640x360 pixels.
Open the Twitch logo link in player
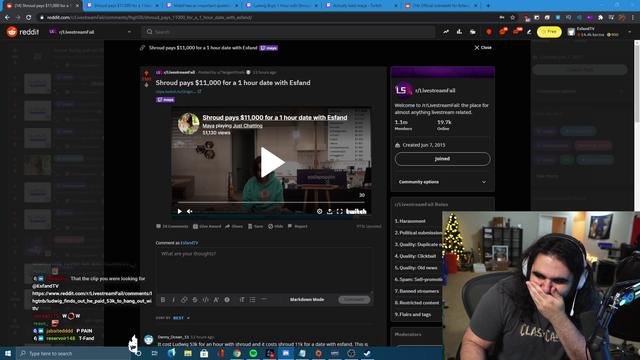(356, 211)
